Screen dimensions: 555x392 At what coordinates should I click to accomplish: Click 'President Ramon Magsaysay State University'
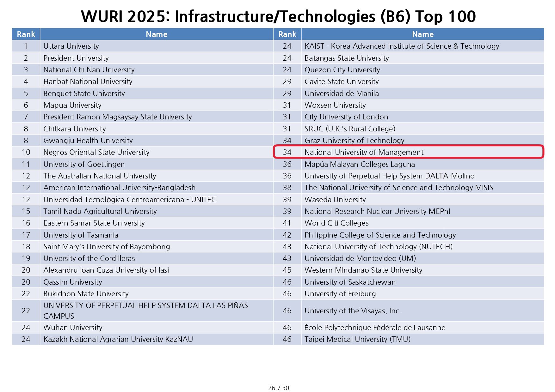(x=118, y=117)
